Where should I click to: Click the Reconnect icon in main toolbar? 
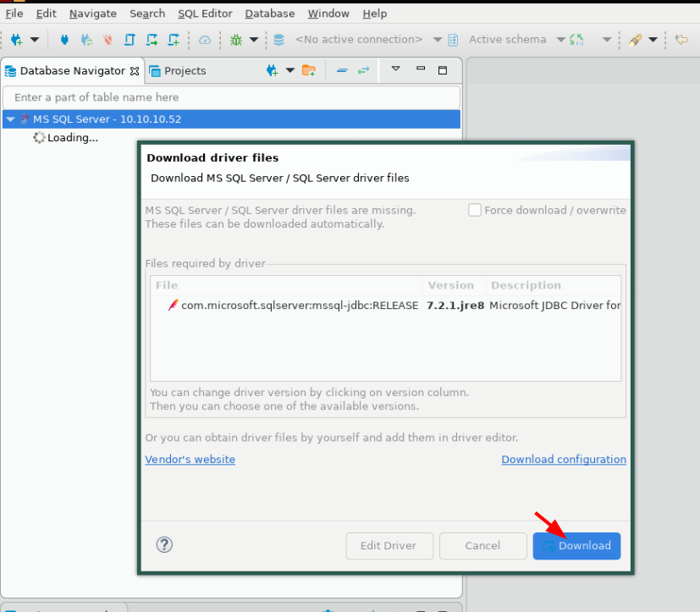click(86, 40)
